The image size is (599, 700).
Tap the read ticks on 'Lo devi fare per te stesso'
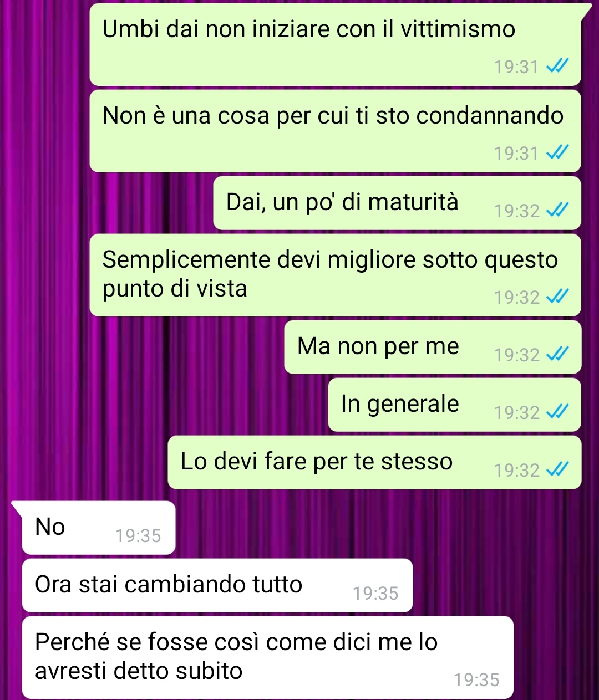coord(557,470)
